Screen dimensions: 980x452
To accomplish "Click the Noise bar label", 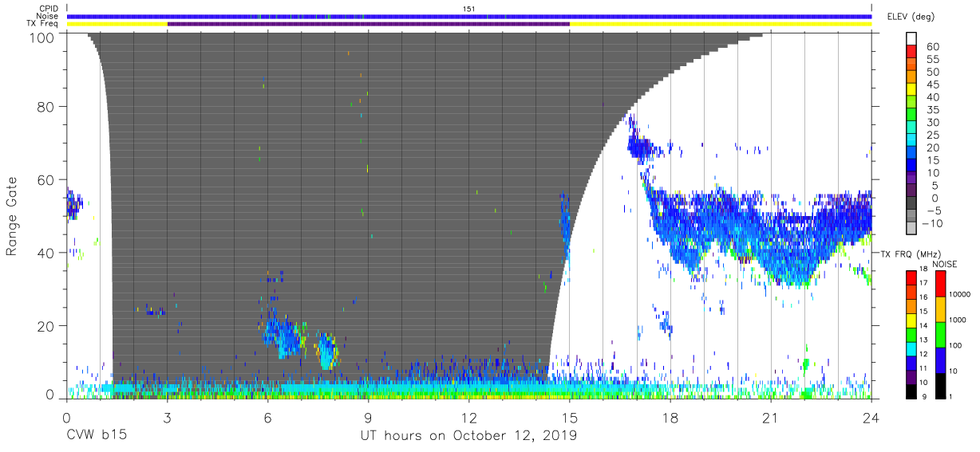I will coord(48,16).
